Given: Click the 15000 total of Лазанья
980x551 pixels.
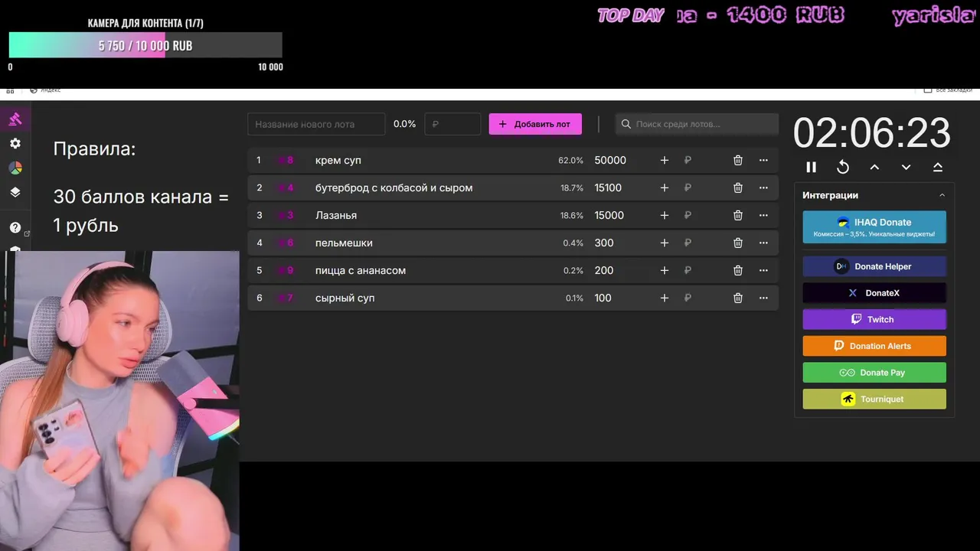Looking at the screenshot, I should click(608, 216).
